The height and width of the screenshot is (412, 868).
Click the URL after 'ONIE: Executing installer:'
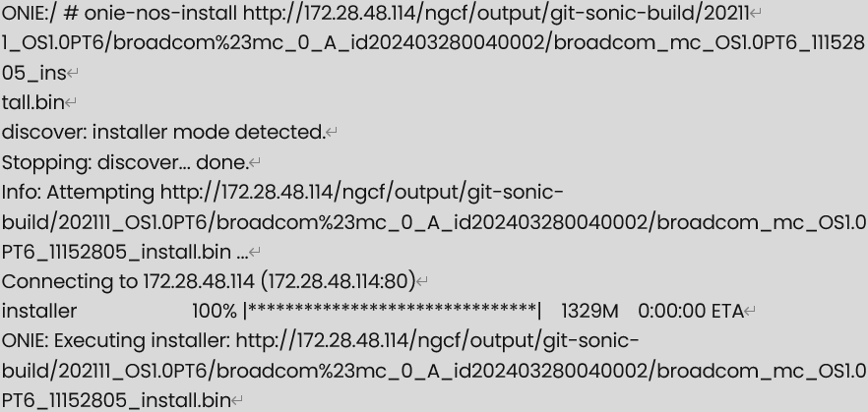pos(434,370)
